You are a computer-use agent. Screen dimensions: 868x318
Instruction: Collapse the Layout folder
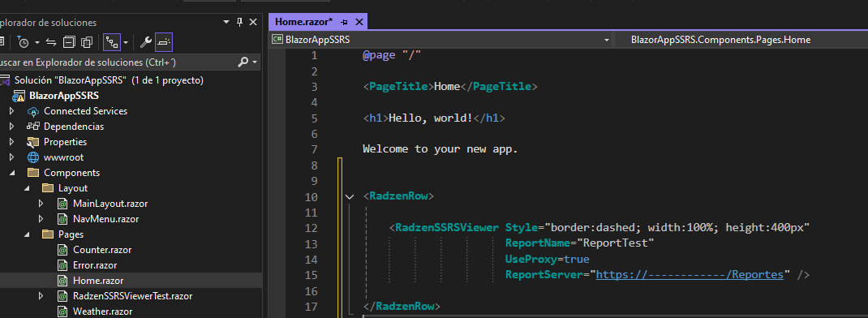pos(26,188)
